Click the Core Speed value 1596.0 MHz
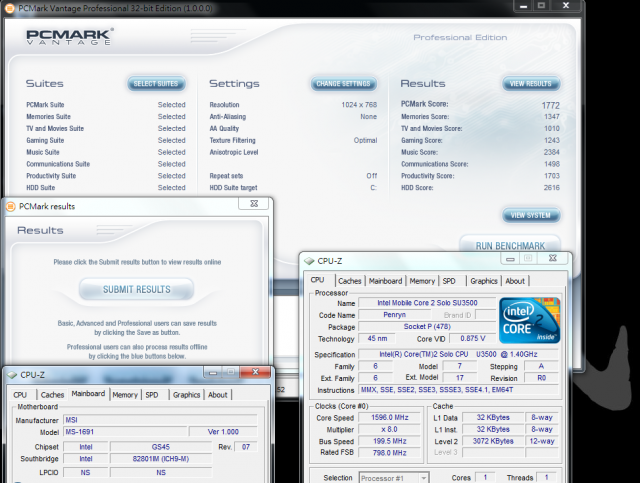The image size is (640, 483). pyautogui.click(x=389, y=417)
